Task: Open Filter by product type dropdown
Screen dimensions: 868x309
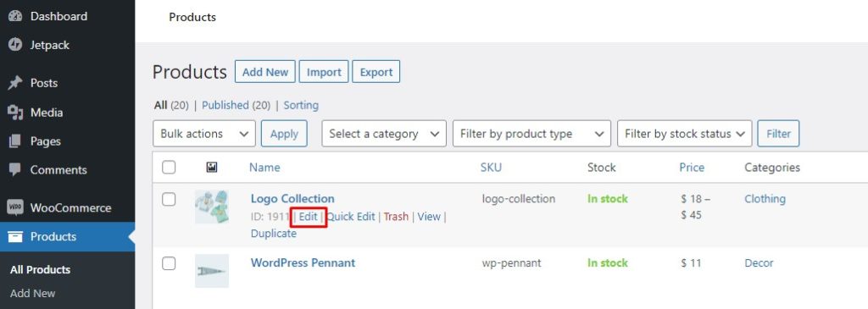Action: pyautogui.click(x=532, y=134)
